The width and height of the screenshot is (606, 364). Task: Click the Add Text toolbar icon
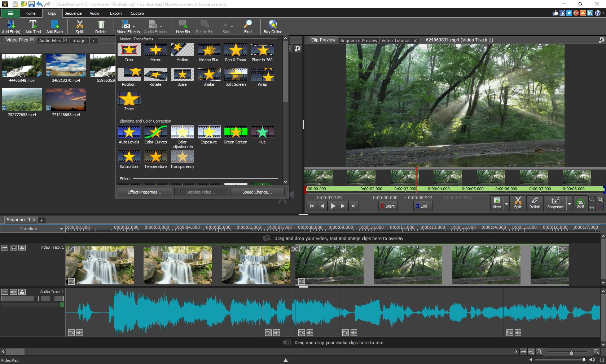coord(33,27)
